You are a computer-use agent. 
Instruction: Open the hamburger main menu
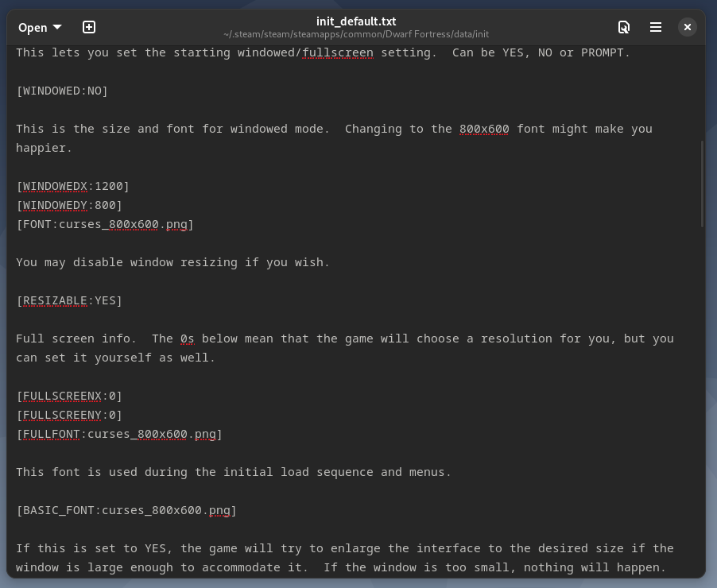pos(656,27)
